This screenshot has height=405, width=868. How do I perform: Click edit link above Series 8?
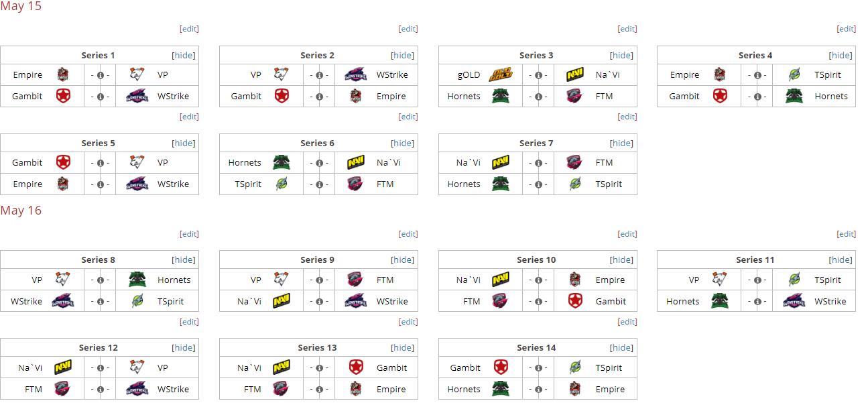pos(190,234)
